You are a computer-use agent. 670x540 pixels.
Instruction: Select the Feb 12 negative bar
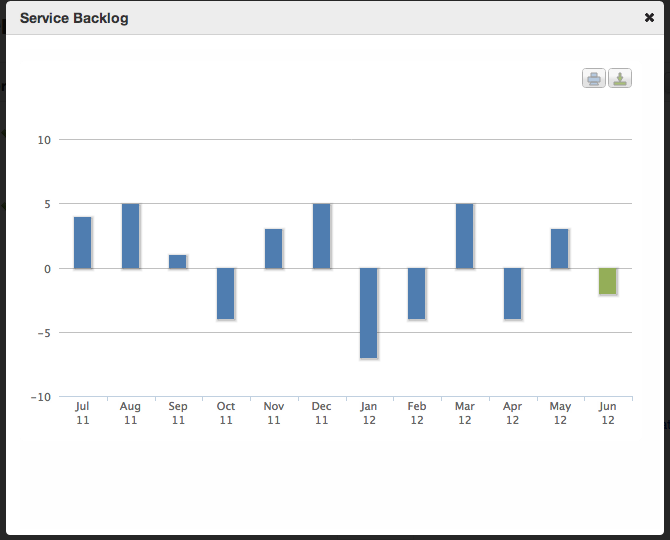coord(416,293)
